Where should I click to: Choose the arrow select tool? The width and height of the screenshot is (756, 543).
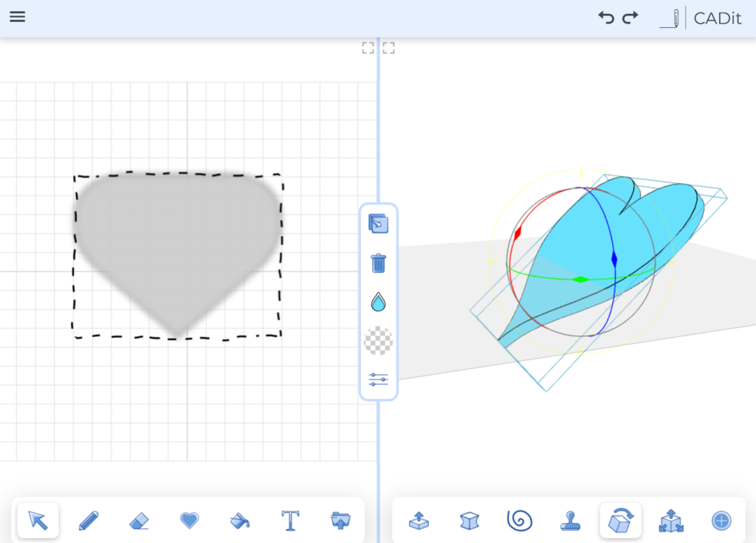[38, 520]
